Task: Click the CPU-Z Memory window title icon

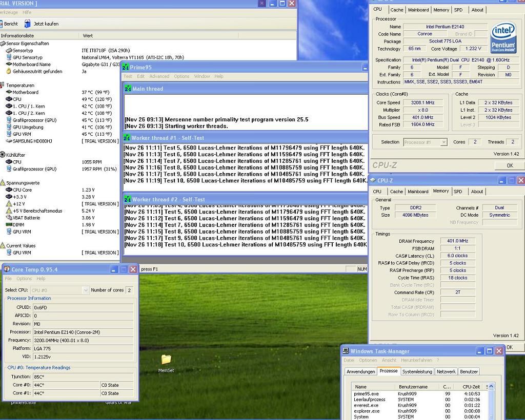Action: (x=373, y=180)
